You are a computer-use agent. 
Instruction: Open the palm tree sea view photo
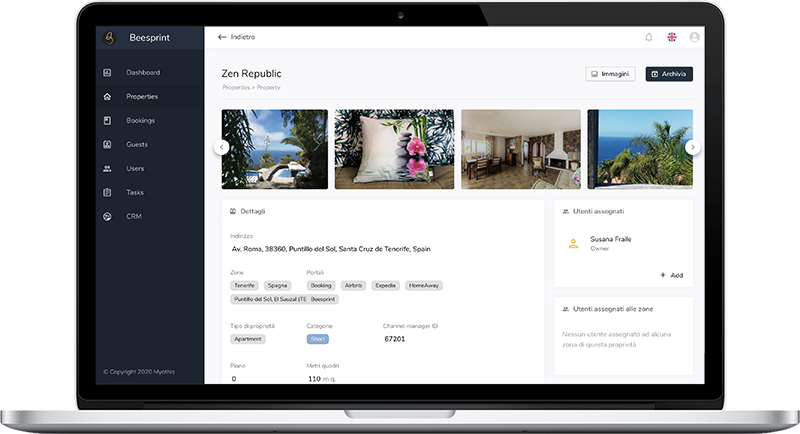click(x=640, y=149)
